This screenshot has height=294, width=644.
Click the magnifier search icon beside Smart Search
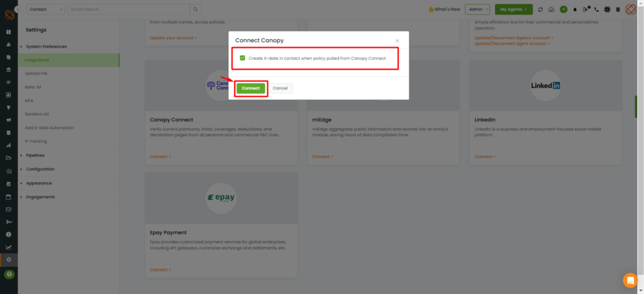coord(196,9)
